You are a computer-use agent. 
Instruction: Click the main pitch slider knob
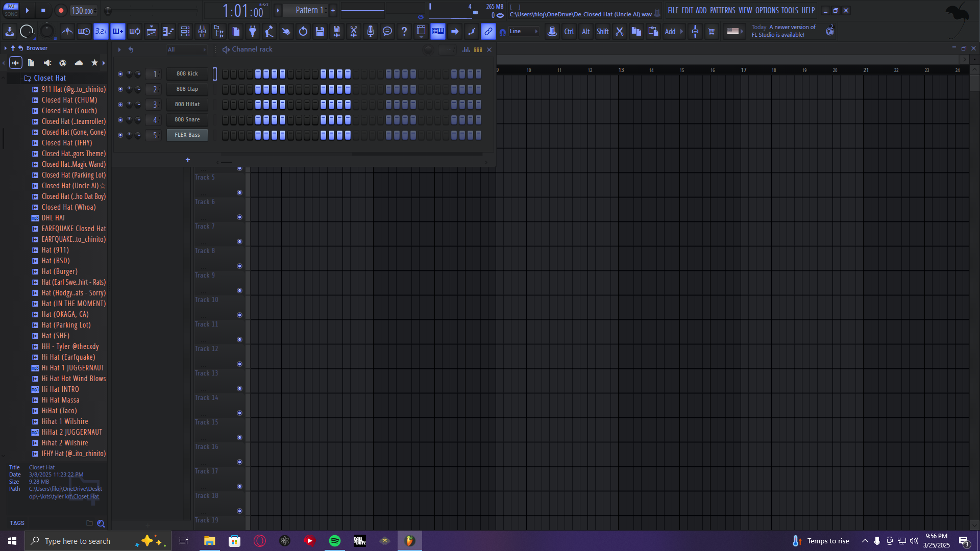tap(108, 10)
